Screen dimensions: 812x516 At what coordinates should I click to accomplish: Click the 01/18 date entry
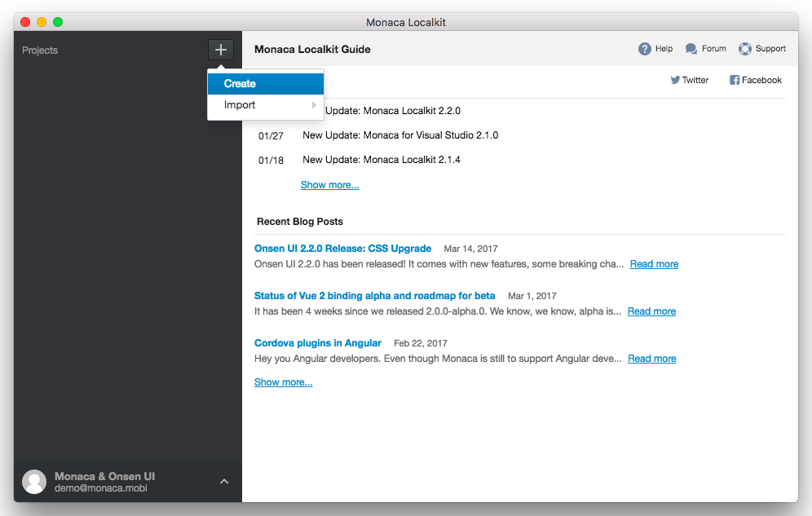(271, 161)
